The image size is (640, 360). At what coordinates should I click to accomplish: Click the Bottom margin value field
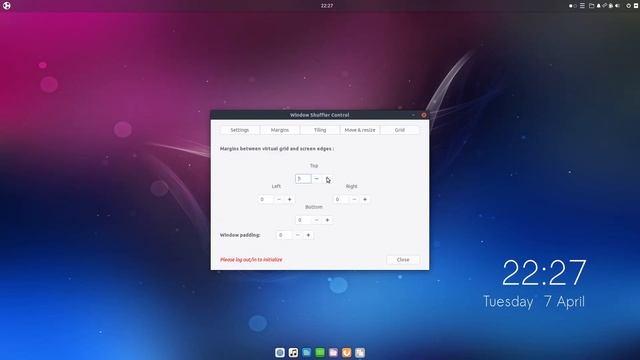[303, 220]
